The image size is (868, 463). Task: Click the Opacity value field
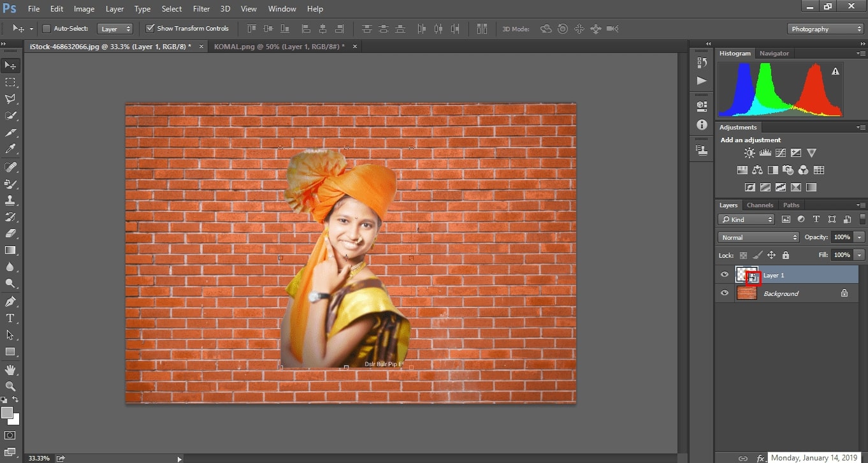pos(842,237)
